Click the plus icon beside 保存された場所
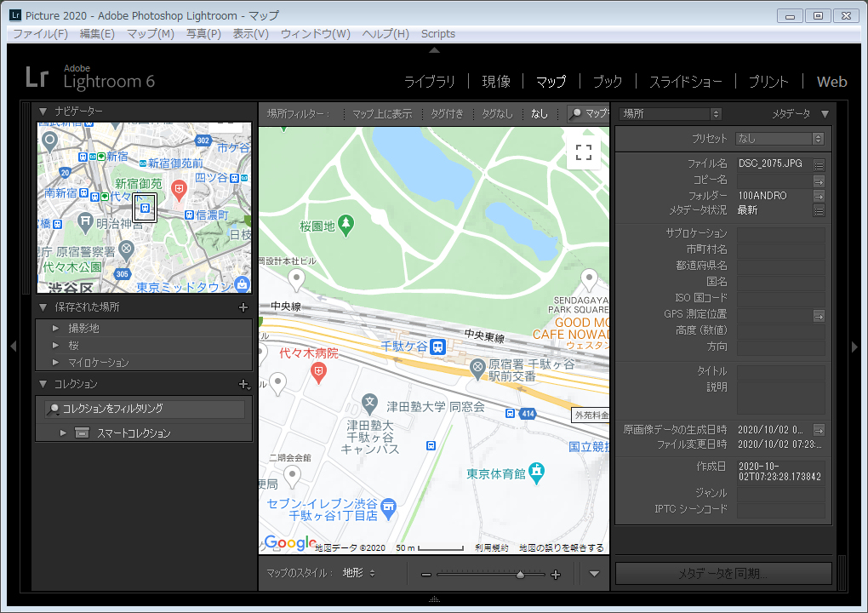This screenshot has width=868, height=613. (x=243, y=307)
